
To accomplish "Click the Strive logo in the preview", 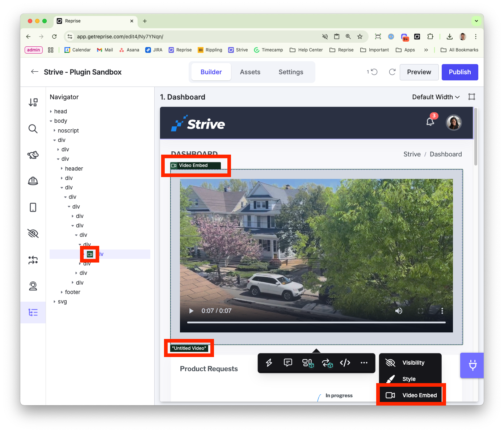I will (x=198, y=123).
